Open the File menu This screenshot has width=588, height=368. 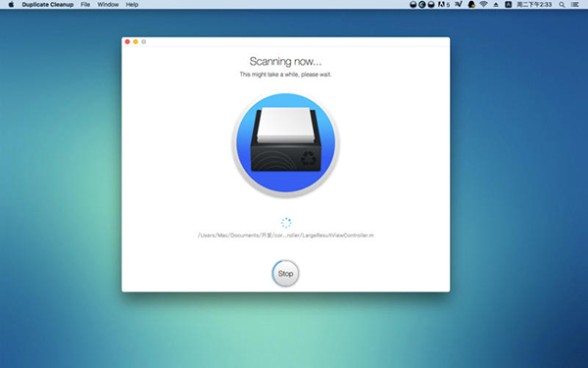[85, 5]
